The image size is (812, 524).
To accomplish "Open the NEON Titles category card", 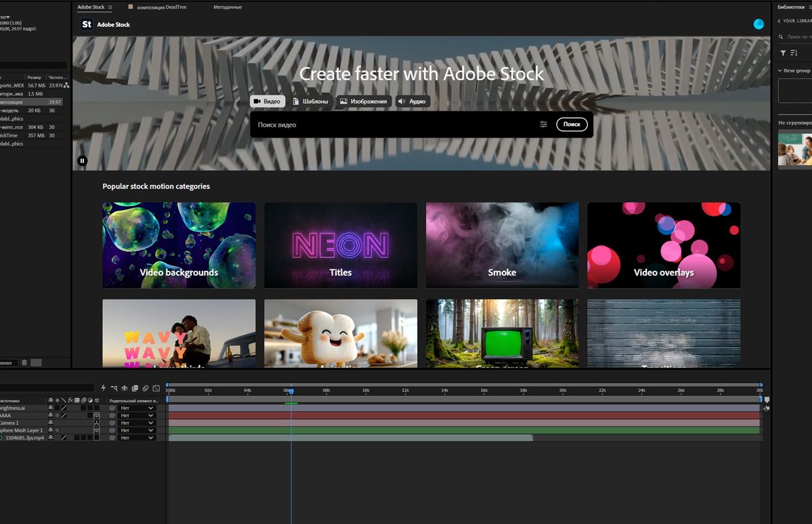I will (x=340, y=245).
